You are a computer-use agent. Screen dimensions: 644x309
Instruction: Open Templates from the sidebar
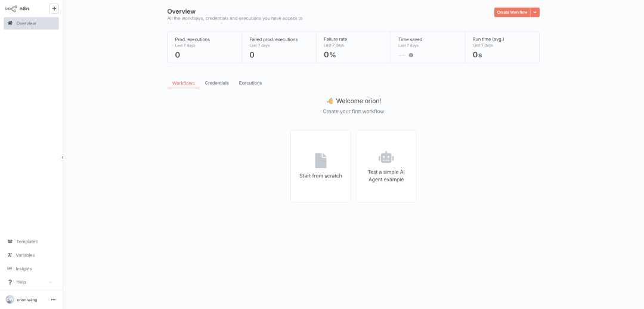point(26,242)
